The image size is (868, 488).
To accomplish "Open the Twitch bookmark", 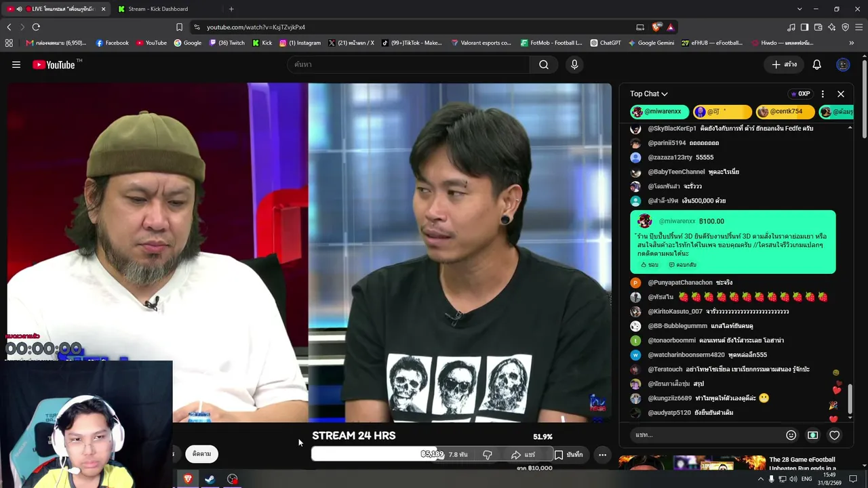I will (x=226, y=43).
